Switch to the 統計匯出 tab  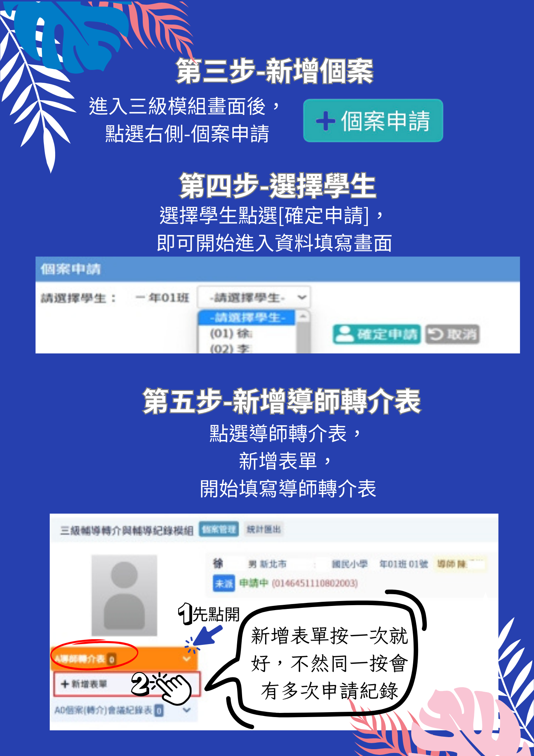(264, 529)
